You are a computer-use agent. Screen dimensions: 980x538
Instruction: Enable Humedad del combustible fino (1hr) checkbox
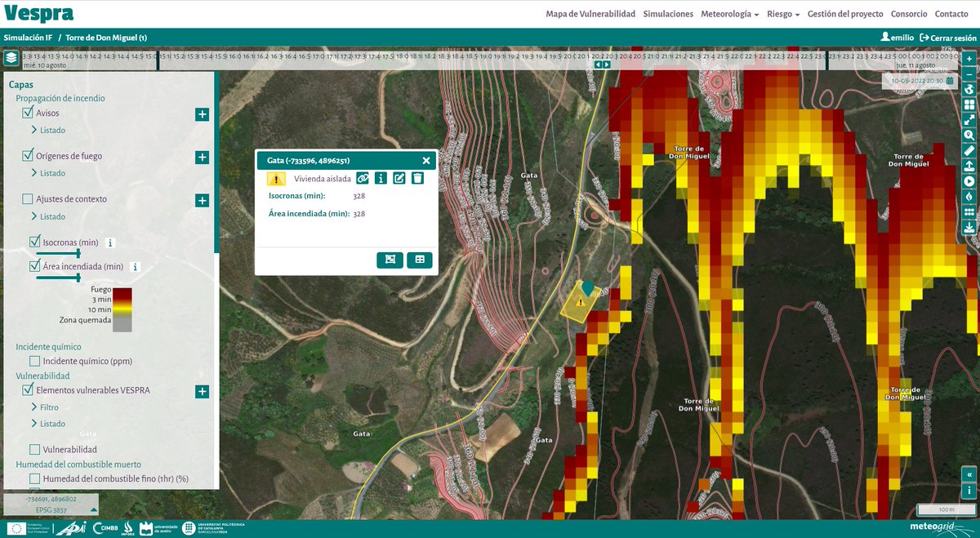click(35, 478)
